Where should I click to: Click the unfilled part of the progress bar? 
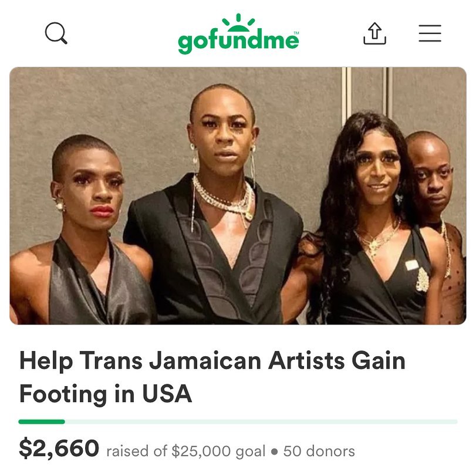point(261,421)
